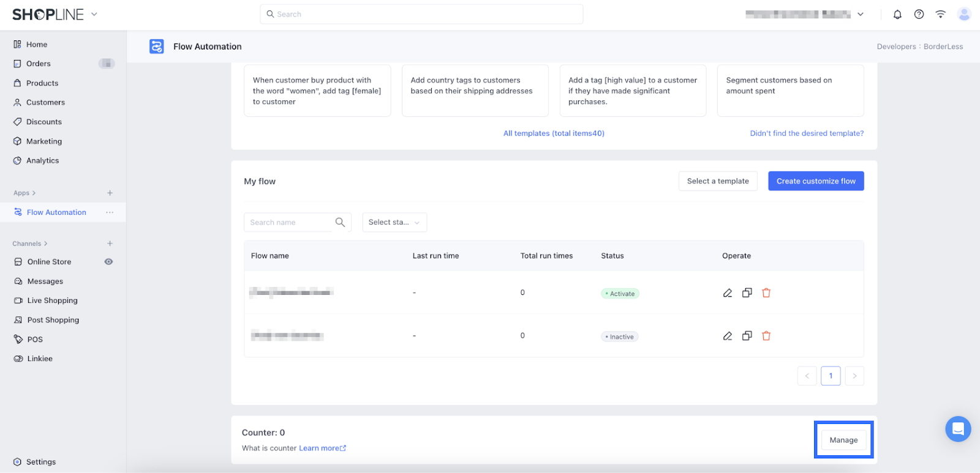
Task: Click the Create customize flow button
Action: pyautogui.click(x=815, y=181)
